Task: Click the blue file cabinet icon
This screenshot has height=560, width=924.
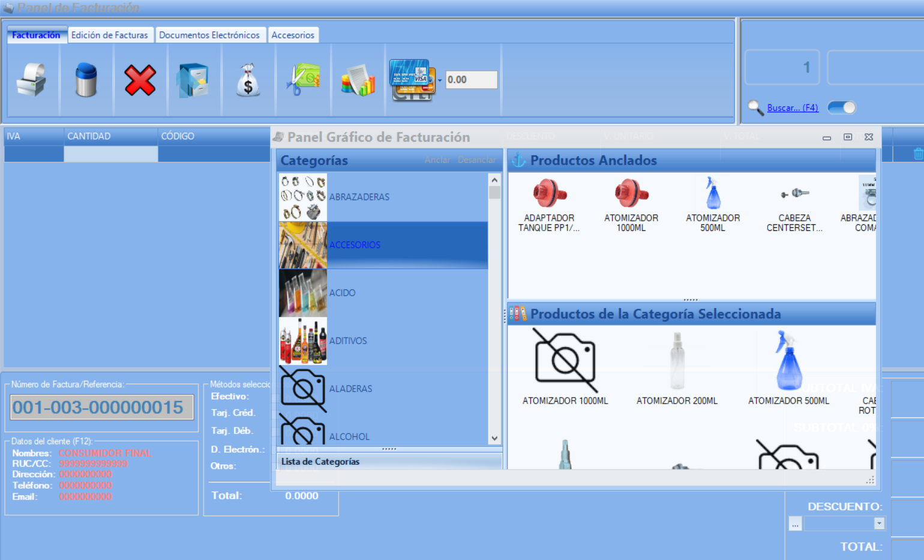Action: (x=193, y=80)
